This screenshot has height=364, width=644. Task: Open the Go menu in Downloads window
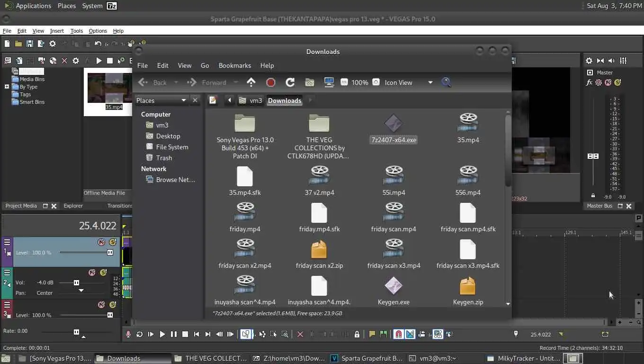pos(205,65)
